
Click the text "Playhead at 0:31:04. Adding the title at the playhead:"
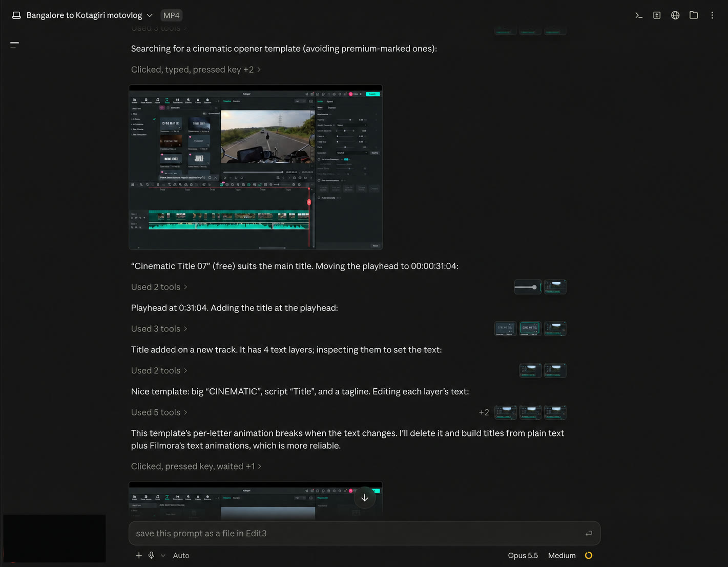[234, 308]
